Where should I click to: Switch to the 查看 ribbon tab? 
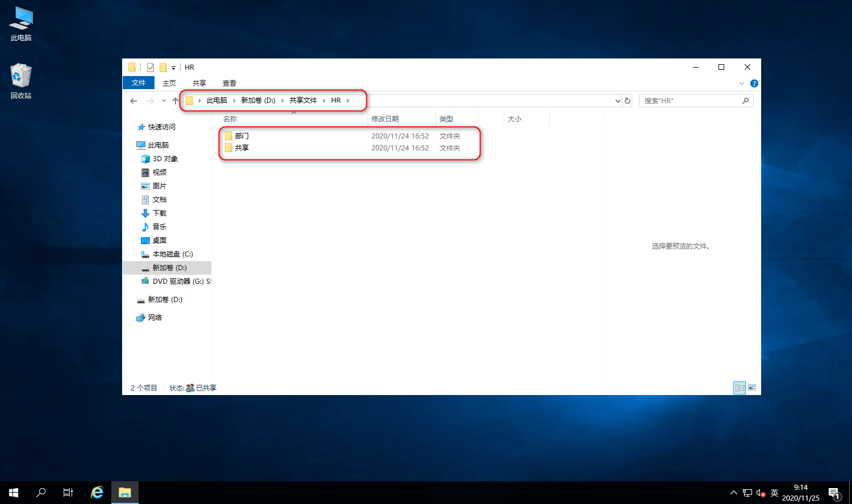click(229, 83)
